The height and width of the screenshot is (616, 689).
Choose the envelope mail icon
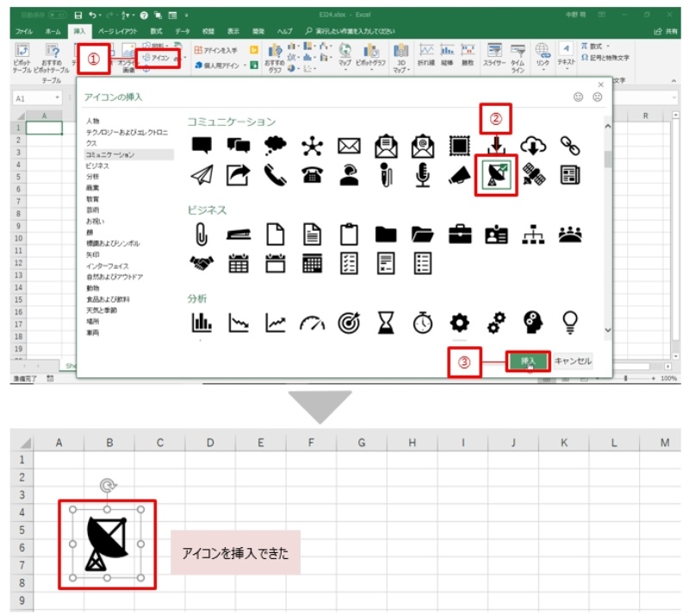click(349, 146)
